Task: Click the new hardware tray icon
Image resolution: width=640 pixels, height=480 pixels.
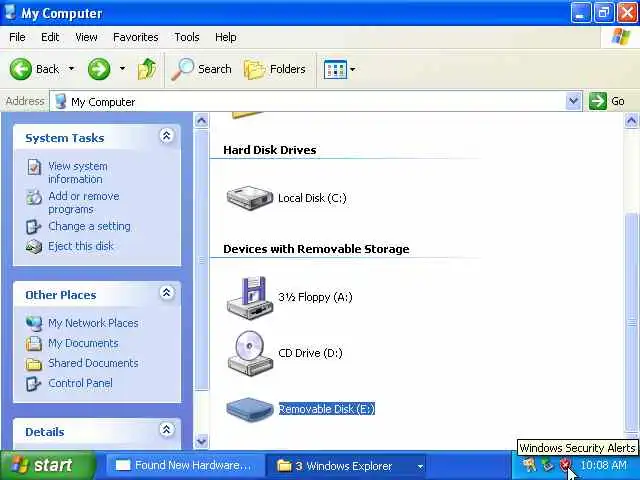Action: click(529, 465)
